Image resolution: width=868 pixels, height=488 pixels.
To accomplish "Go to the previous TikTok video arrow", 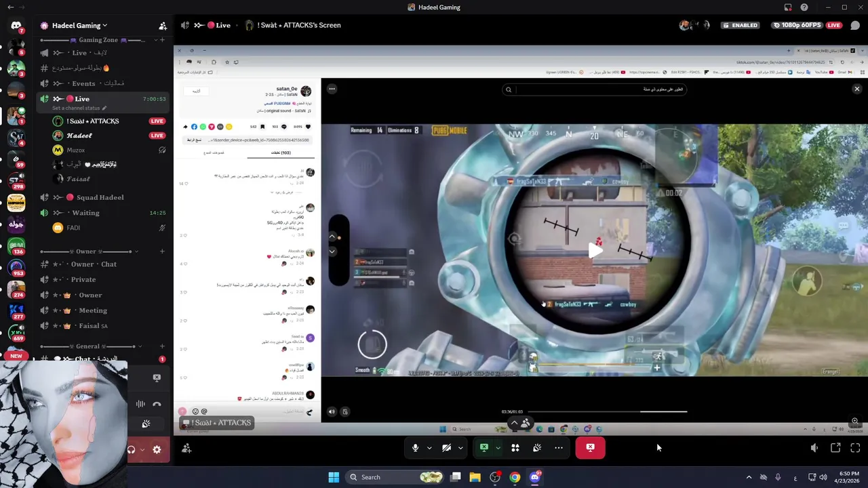I will click(x=332, y=237).
